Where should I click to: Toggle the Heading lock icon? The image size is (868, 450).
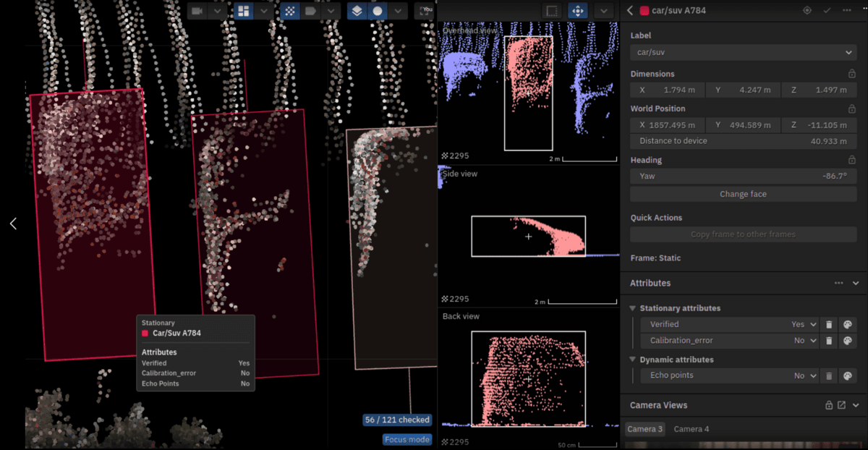[852, 160]
